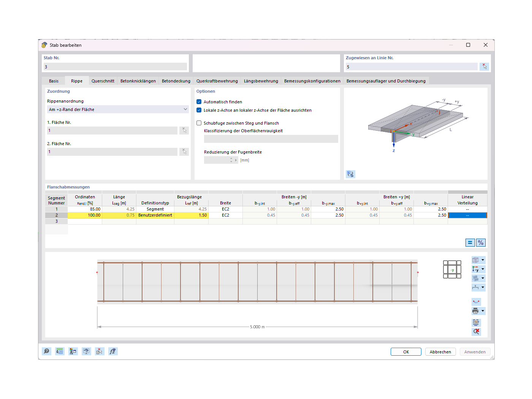Click the 100.00 ordinate cell in row 2
Image resolution: width=532 pixels, height=399 pixels.
pyautogui.click(x=85, y=215)
